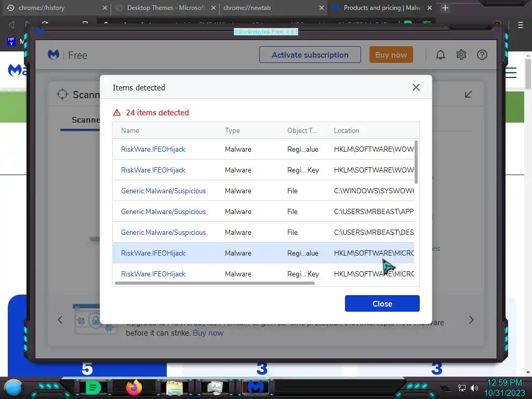Open the Malwarebytes notifications bell

click(441, 55)
